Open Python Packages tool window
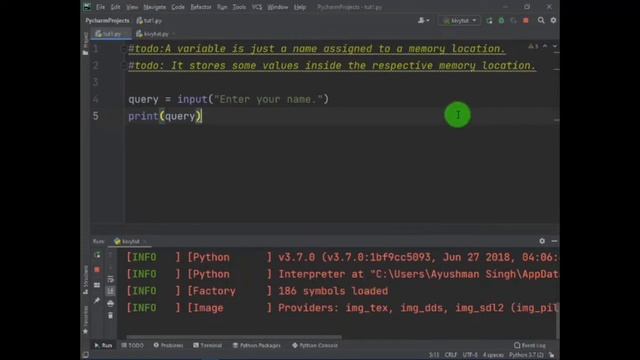This screenshot has height=360, width=640. pos(257,345)
